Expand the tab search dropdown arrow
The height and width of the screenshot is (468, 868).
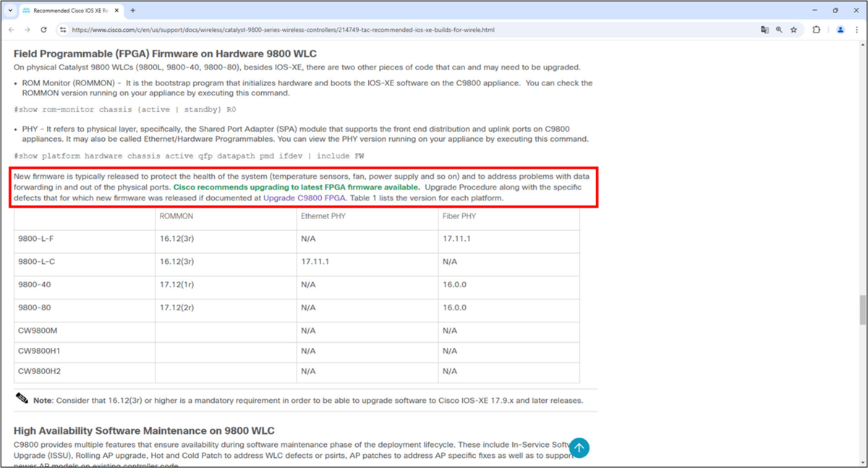click(9, 11)
